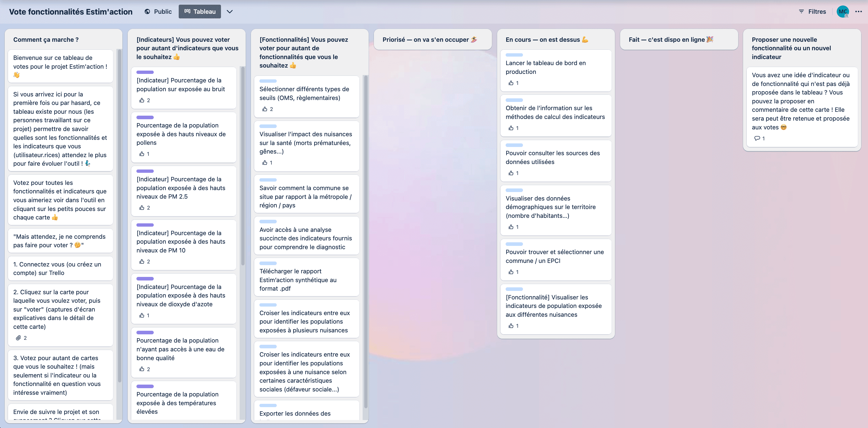Click the scrollbar of the [Indicateurs] list

coord(243,166)
